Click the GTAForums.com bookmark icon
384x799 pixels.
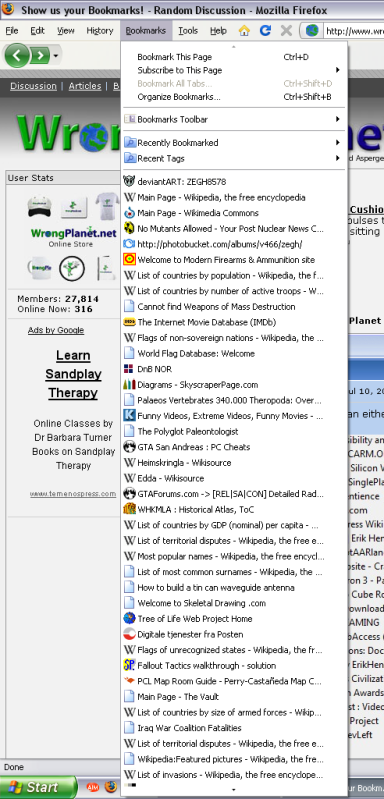tap(129, 494)
